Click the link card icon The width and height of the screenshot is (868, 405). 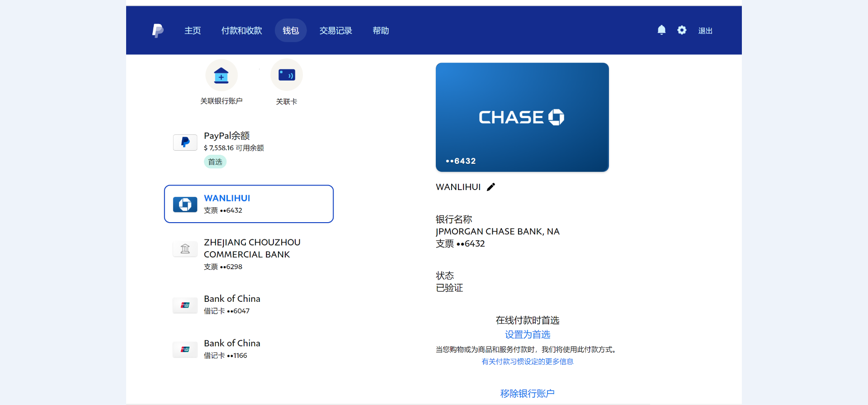pyautogui.click(x=287, y=75)
